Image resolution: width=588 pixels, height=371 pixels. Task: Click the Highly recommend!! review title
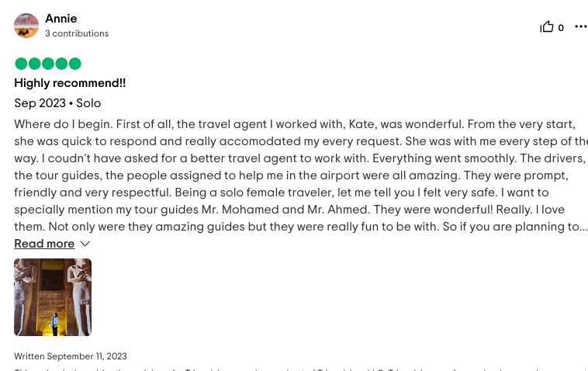click(70, 83)
